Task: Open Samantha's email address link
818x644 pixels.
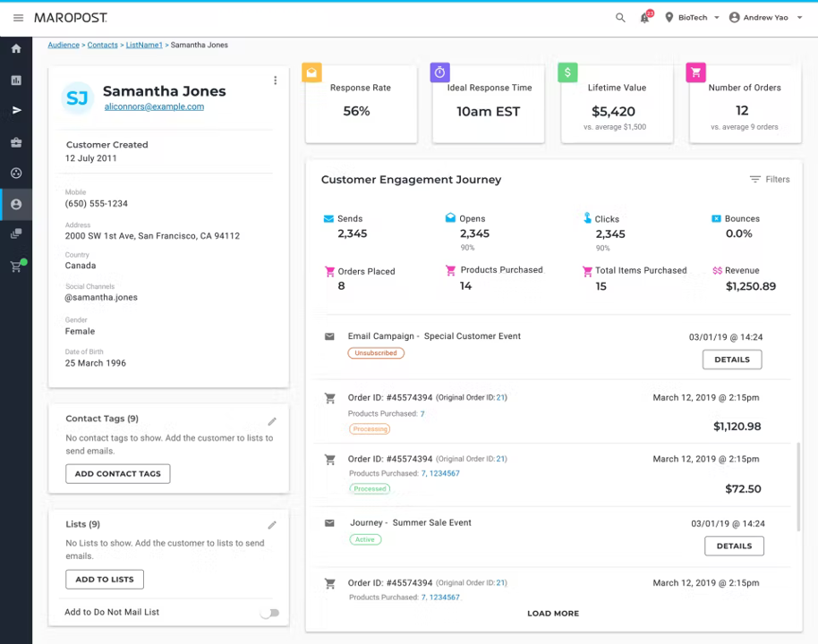Action: (154, 106)
